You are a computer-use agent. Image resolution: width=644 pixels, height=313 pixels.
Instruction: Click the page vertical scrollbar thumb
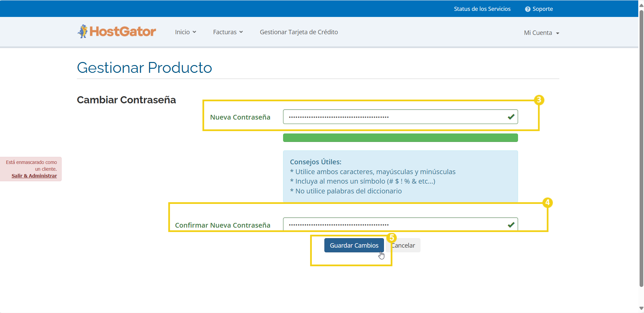click(641, 149)
